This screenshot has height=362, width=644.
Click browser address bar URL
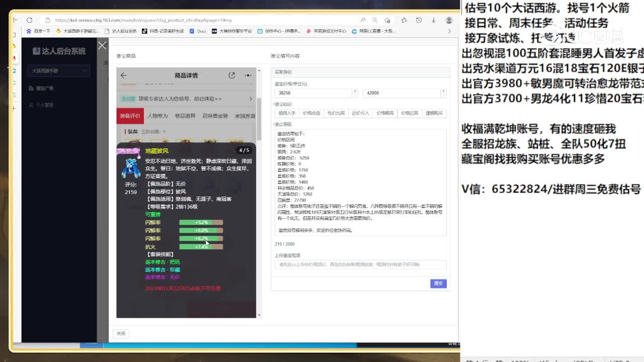coord(143,20)
